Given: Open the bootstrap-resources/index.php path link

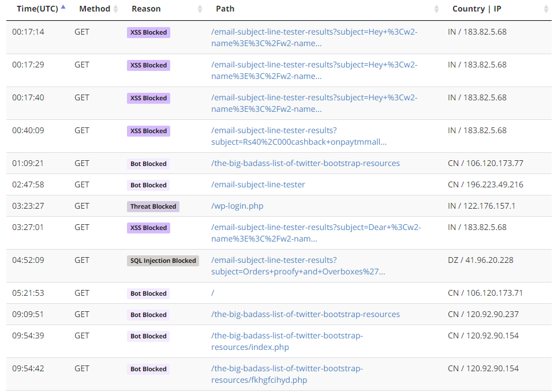Looking at the screenshot, I should pos(250,347).
